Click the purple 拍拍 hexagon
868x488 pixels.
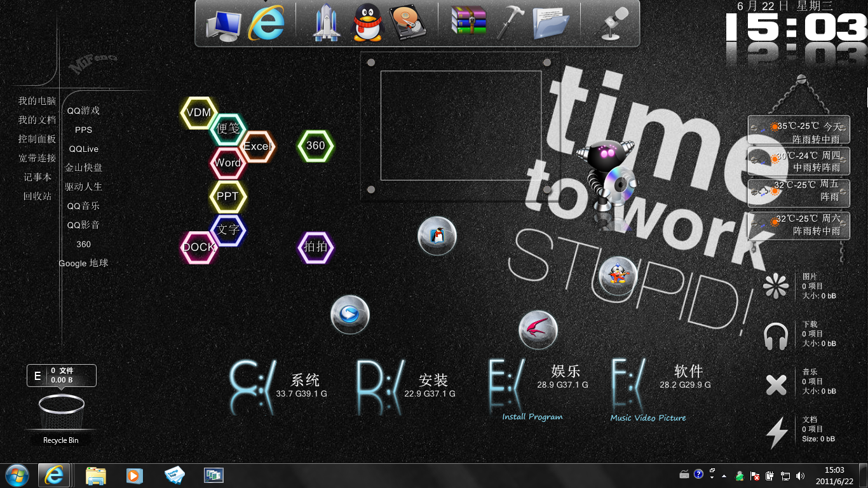pos(316,247)
